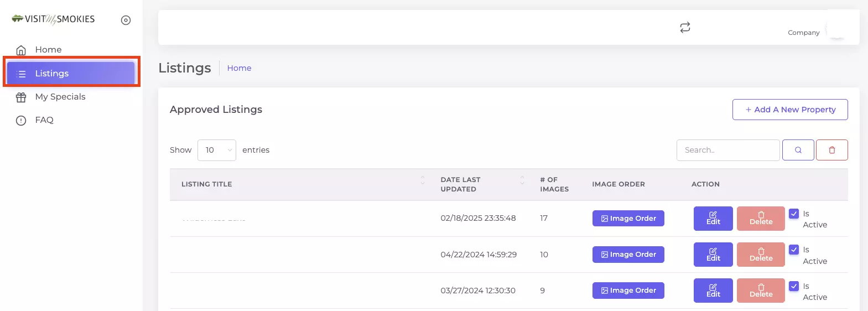This screenshot has width=868, height=311.
Task: Sort by Listing Title column arrows
Action: click(423, 180)
